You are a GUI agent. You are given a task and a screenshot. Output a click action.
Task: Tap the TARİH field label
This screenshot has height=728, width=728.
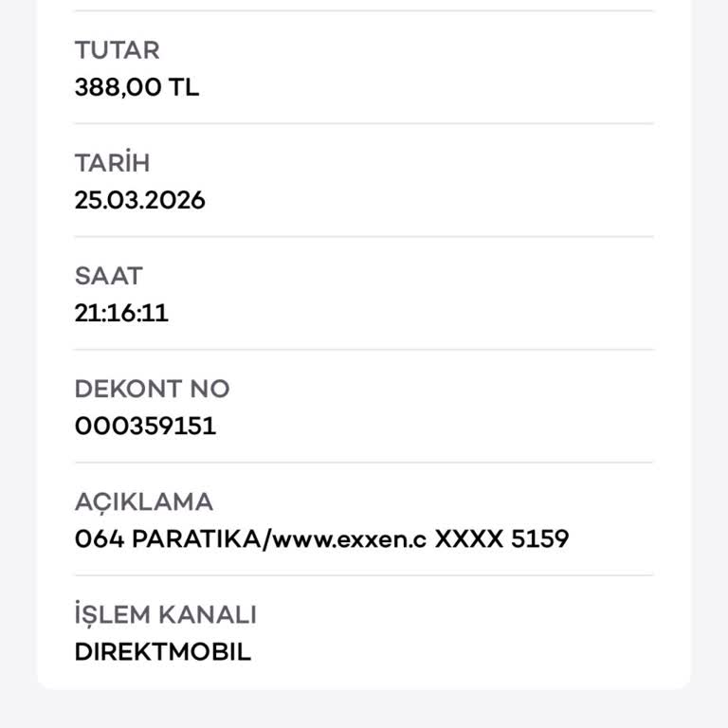point(112,163)
